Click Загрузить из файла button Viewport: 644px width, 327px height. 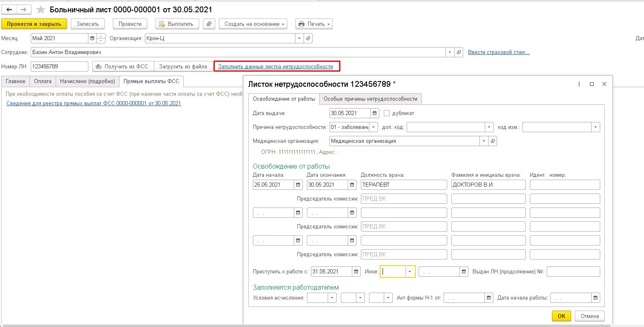[x=183, y=66]
